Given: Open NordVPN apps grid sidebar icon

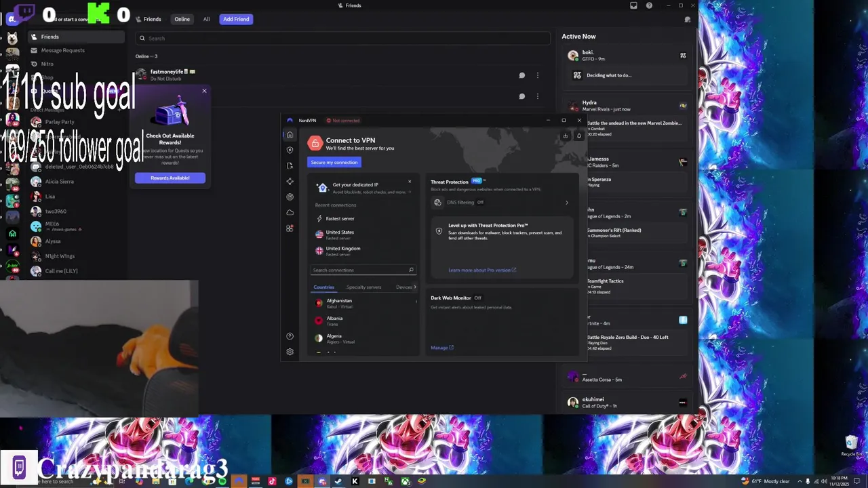Looking at the screenshot, I should [x=290, y=228].
